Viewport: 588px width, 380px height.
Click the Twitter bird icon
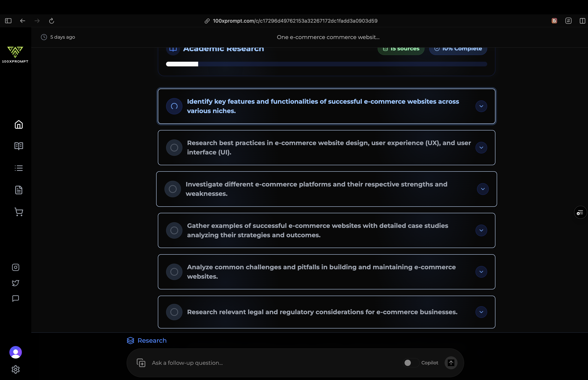[16, 283]
